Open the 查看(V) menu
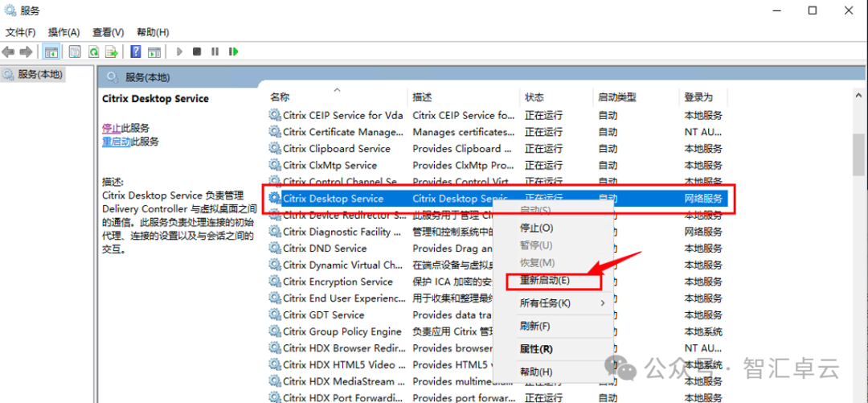Image resolution: width=868 pixels, height=403 pixels. pyautogui.click(x=108, y=32)
